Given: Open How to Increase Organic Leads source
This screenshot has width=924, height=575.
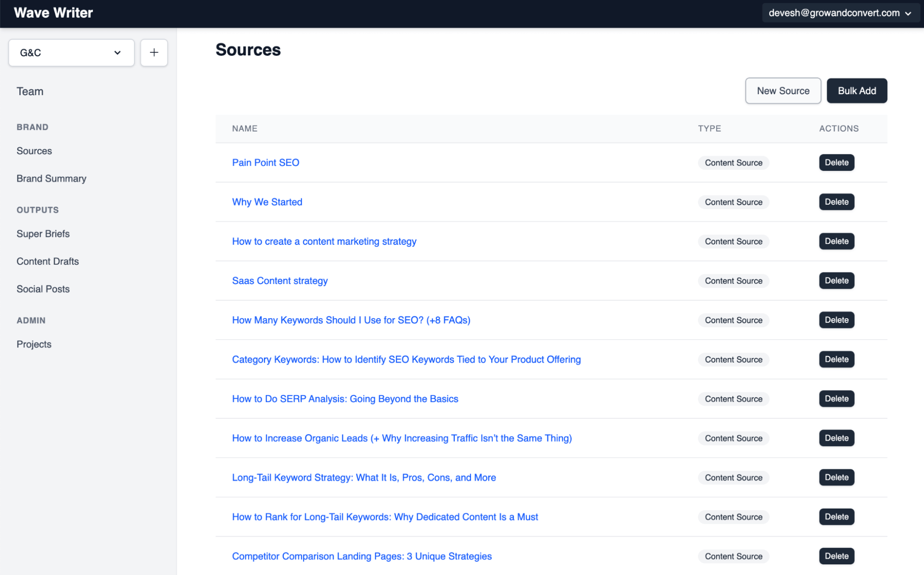Looking at the screenshot, I should (402, 438).
